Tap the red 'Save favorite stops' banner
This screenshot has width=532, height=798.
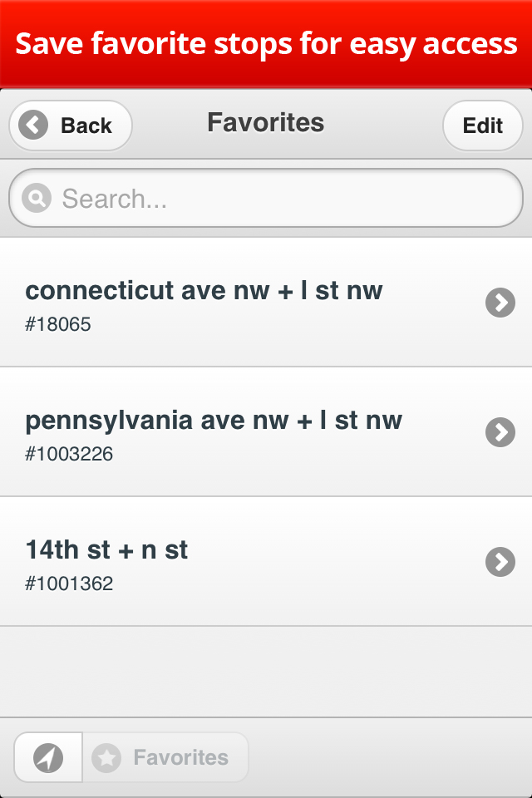[266, 43]
